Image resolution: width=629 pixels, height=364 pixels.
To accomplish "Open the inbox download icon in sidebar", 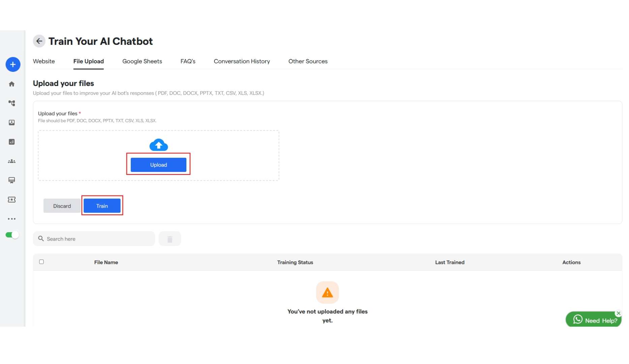I will click(12, 122).
